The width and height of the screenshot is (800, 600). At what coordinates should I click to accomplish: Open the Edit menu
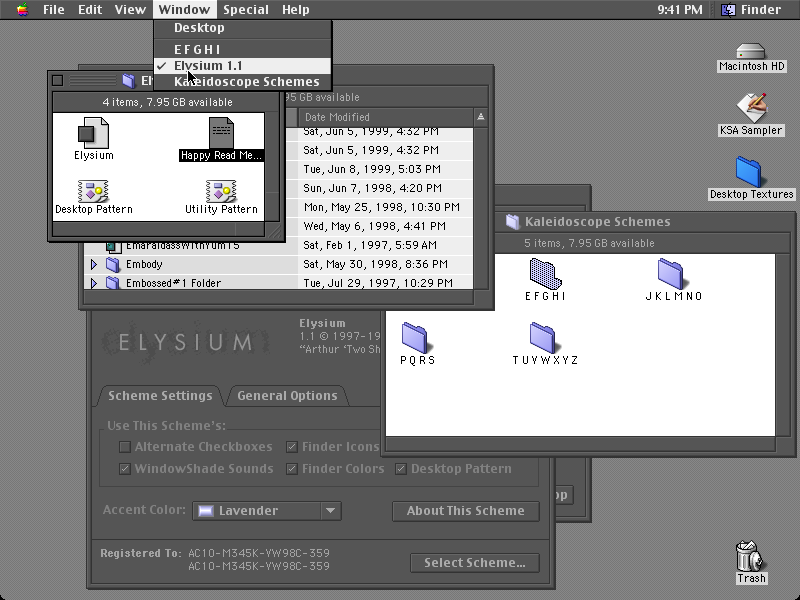[90, 10]
